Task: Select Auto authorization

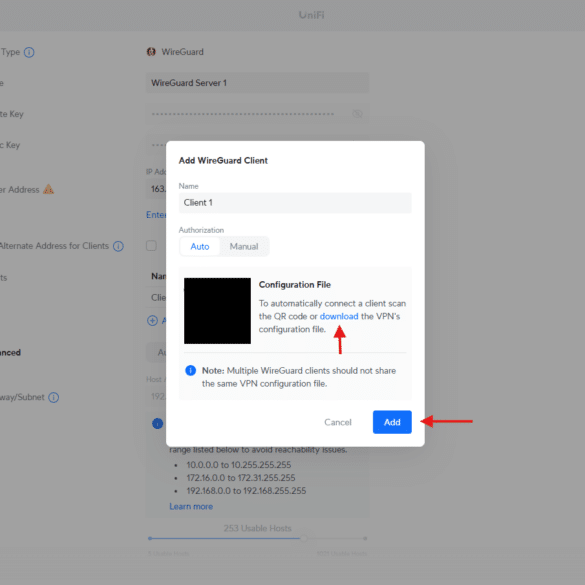Action: [200, 246]
